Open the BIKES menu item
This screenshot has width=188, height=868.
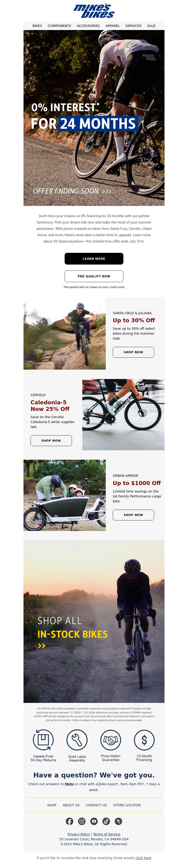coord(37,26)
